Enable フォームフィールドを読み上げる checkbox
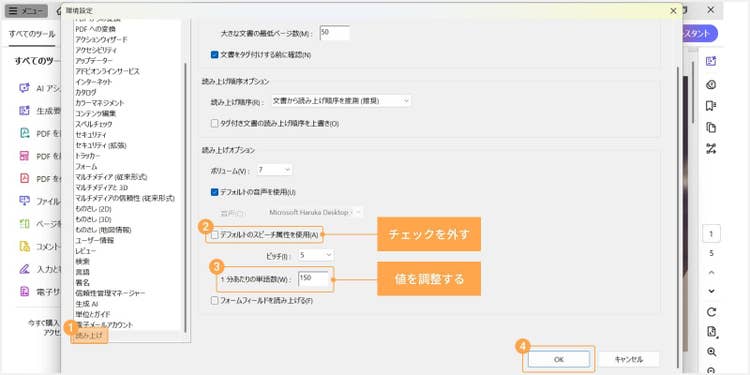Screen dimensions: 750x375 click(214, 301)
